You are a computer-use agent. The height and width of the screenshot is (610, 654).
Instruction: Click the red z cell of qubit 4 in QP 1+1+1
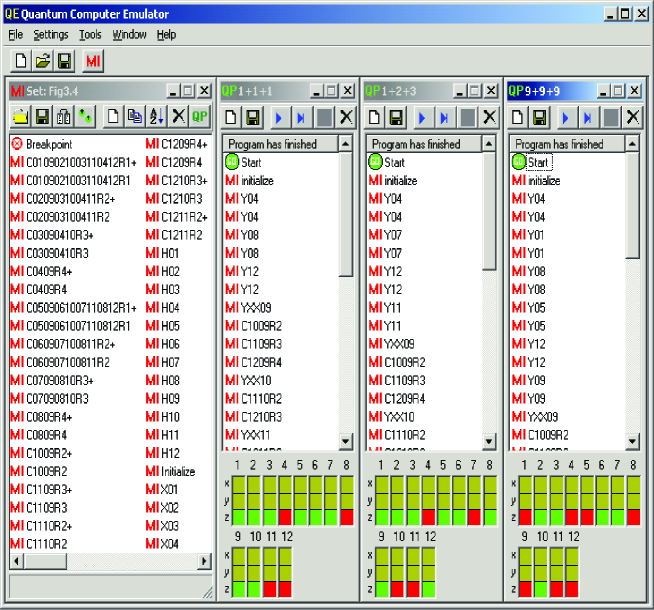tap(285, 517)
